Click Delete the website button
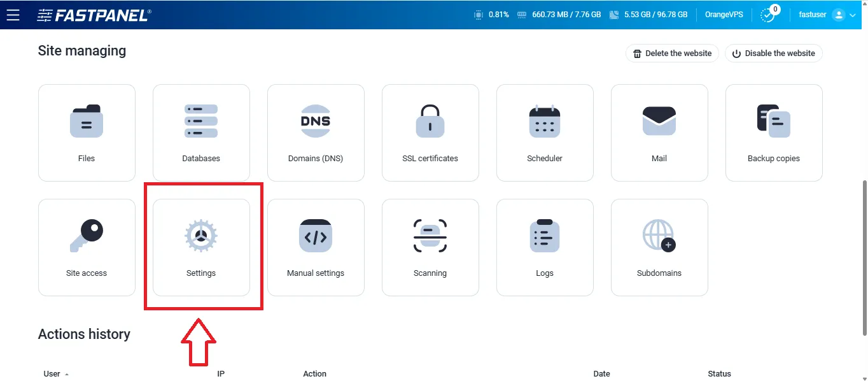 [x=672, y=54]
